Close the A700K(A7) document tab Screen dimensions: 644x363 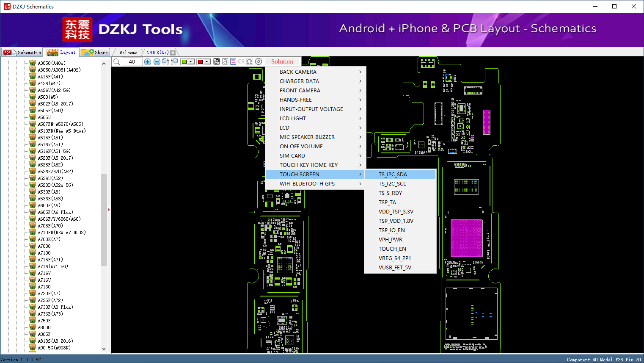tap(173, 53)
